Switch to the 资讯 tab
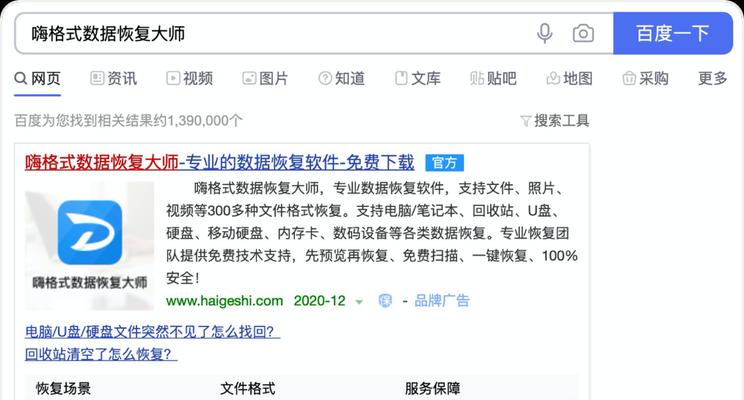Viewport: 744px width, 400px height. [113, 78]
